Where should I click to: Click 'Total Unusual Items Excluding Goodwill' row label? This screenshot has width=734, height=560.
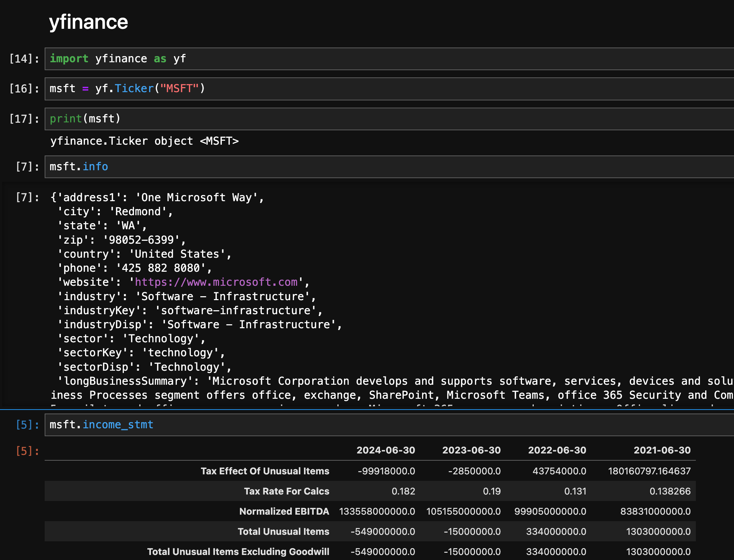point(238,552)
